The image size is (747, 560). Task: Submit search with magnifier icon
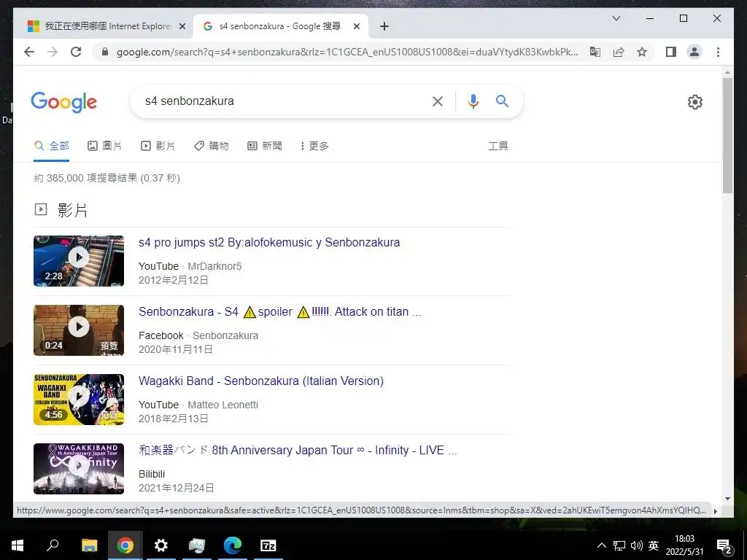pos(502,101)
